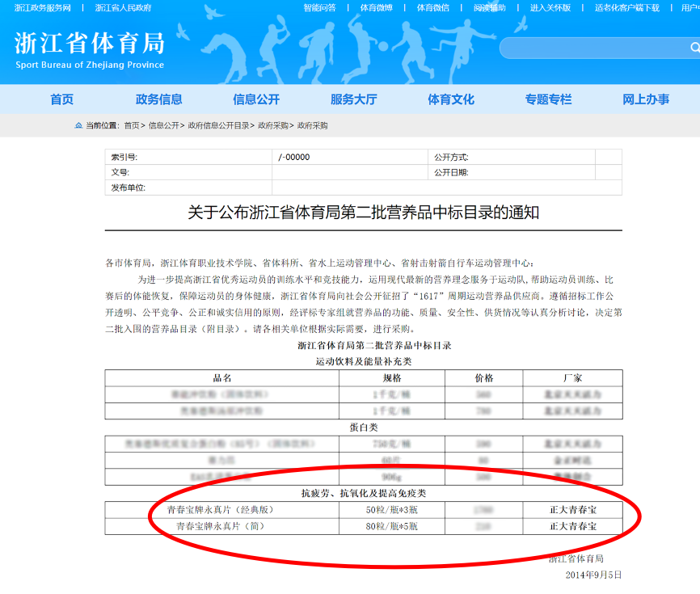Click breadcrumb link 首页
The width and height of the screenshot is (700, 594).
132,125
